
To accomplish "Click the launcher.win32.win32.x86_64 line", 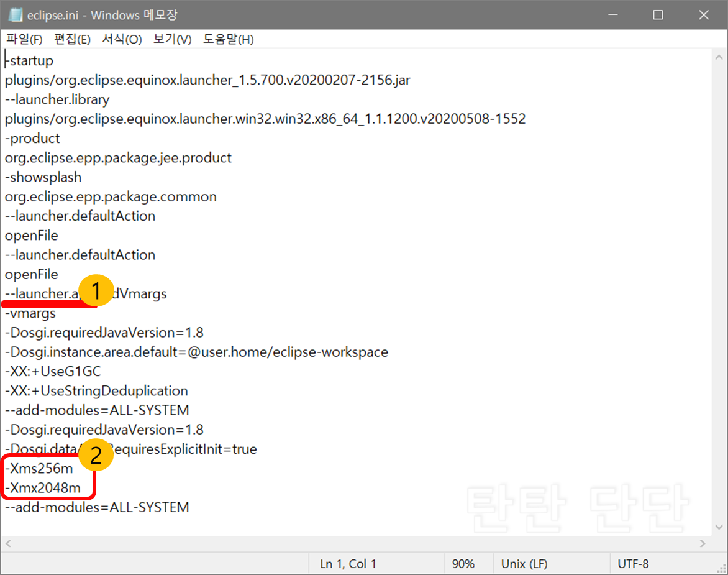I will (265, 119).
